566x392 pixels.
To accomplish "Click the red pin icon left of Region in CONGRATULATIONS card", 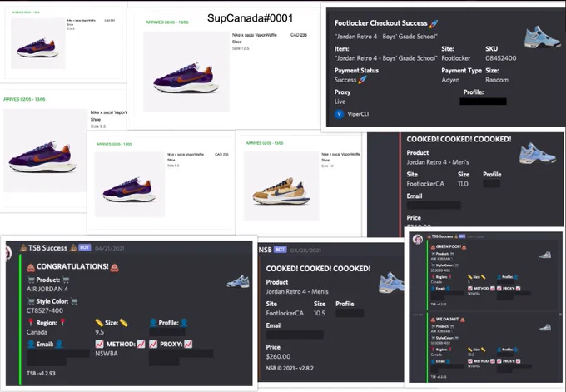I will point(31,322).
